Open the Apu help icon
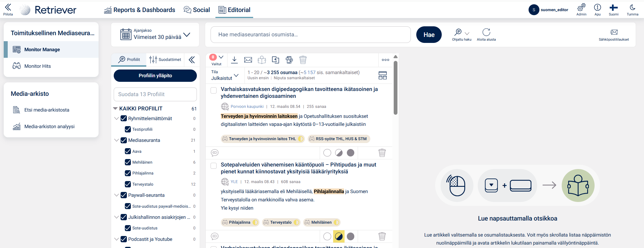The image size is (644, 248). point(597,9)
